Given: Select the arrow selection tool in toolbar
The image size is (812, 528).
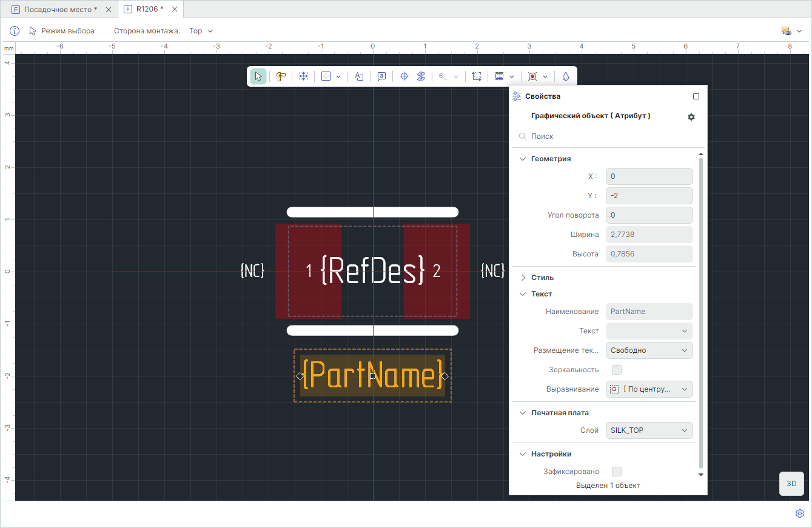Looking at the screenshot, I should 258,76.
